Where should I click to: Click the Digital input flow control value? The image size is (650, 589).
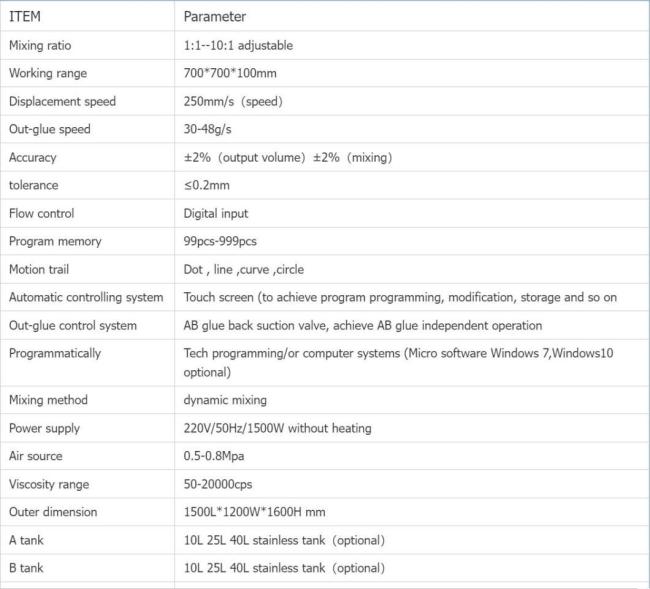pos(216,213)
